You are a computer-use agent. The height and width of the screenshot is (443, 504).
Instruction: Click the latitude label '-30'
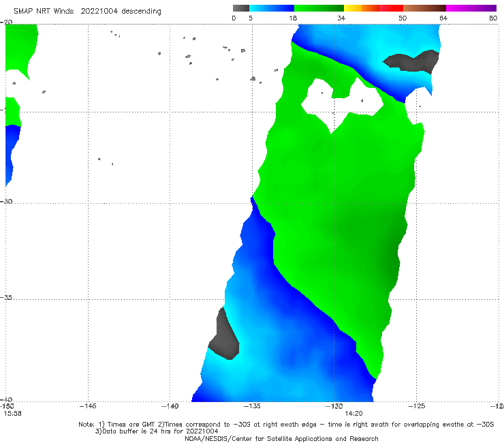point(6,201)
